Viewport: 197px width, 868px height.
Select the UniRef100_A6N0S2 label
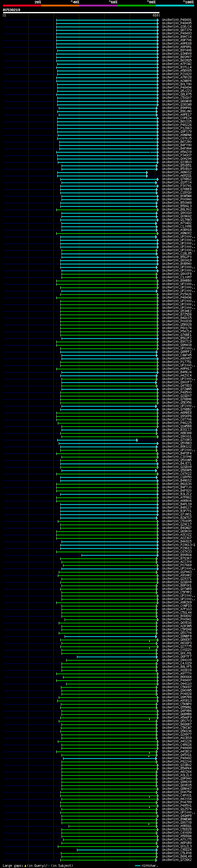(177, 172)
